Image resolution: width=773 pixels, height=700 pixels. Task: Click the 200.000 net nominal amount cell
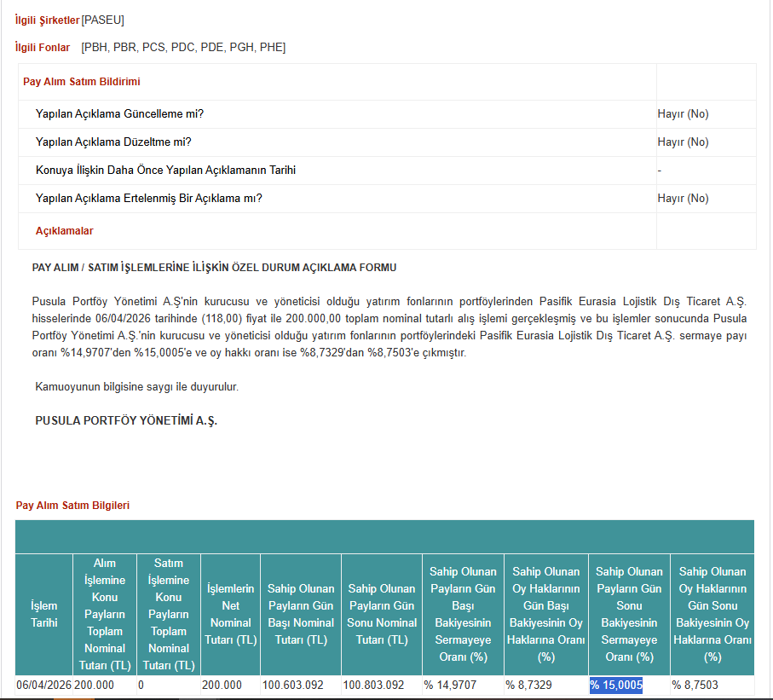231,686
